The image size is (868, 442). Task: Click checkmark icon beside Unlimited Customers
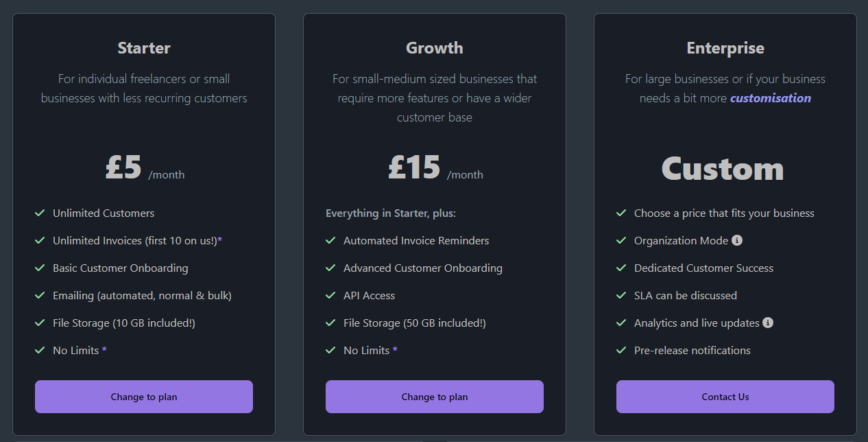[40, 213]
